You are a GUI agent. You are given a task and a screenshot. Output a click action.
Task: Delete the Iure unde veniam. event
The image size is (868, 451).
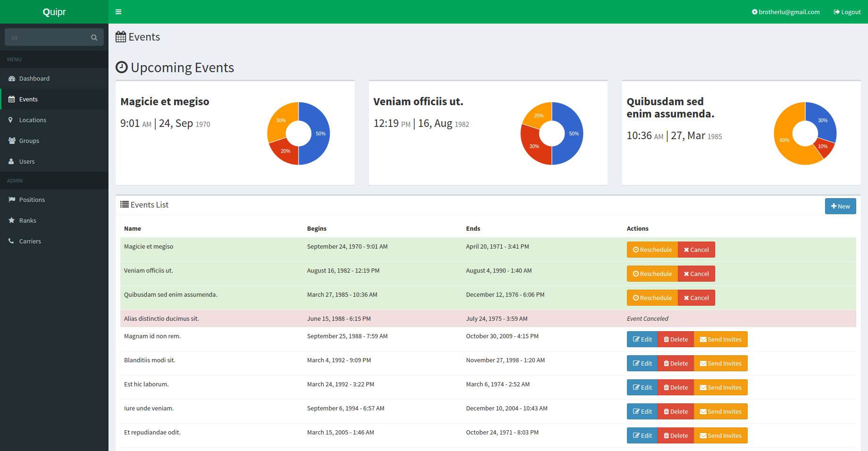[676, 411]
